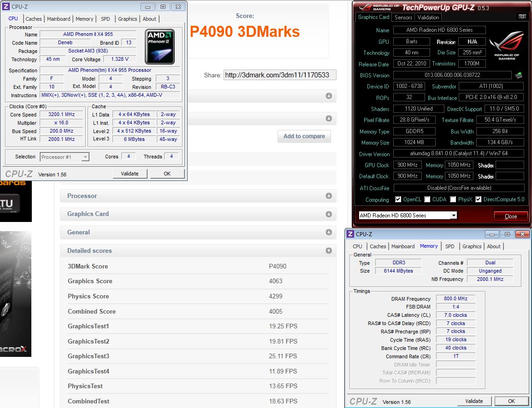
Task: Click the Level 3 cache 6 MBytes value
Action: 134,139
